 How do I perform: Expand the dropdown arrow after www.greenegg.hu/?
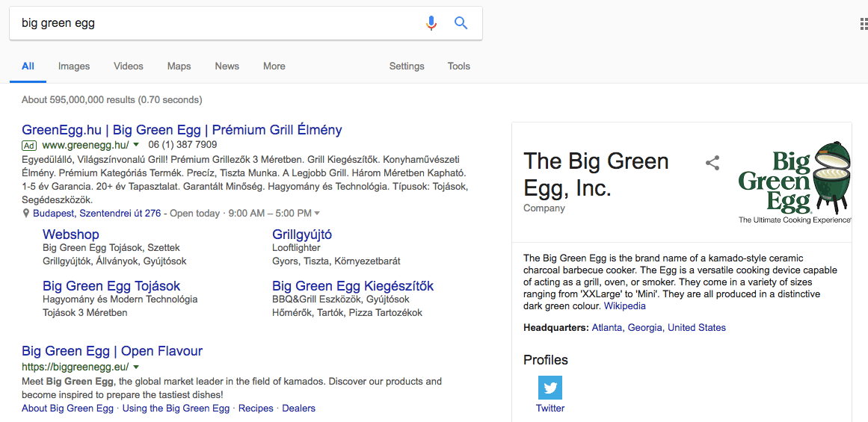point(136,146)
